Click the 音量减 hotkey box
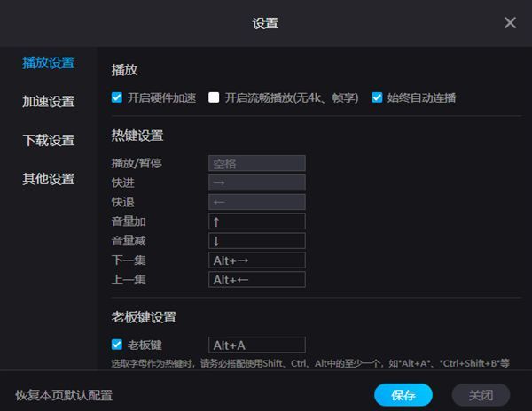 [x=256, y=241]
